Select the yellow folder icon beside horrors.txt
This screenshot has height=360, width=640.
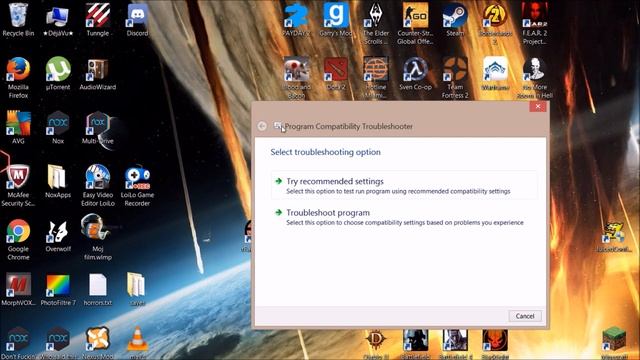pyautogui.click(x=137, y=289)
